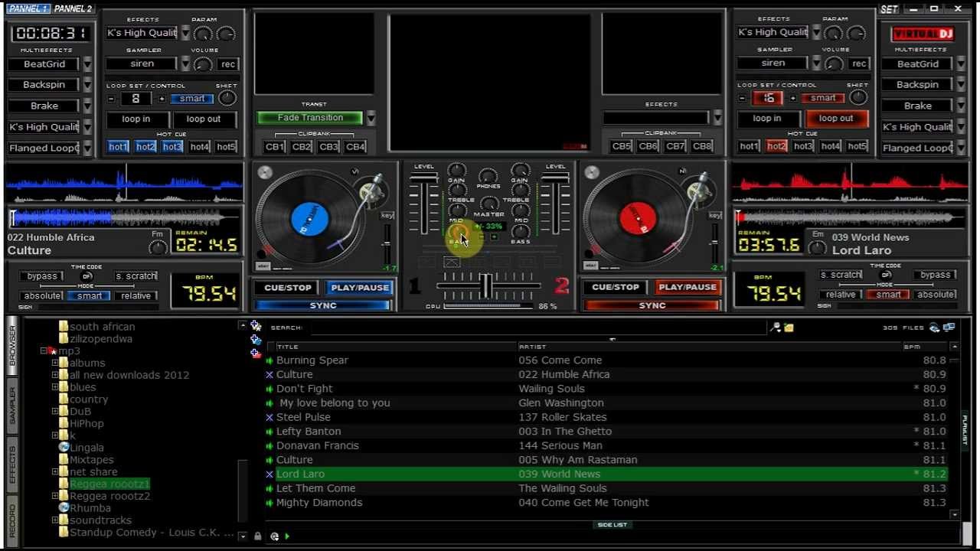Click the search options magnifier icon

tap(776, 328)
